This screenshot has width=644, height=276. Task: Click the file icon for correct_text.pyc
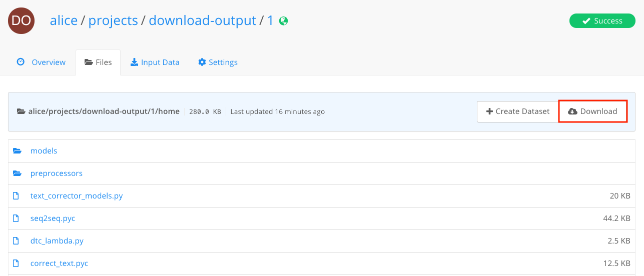16,263
